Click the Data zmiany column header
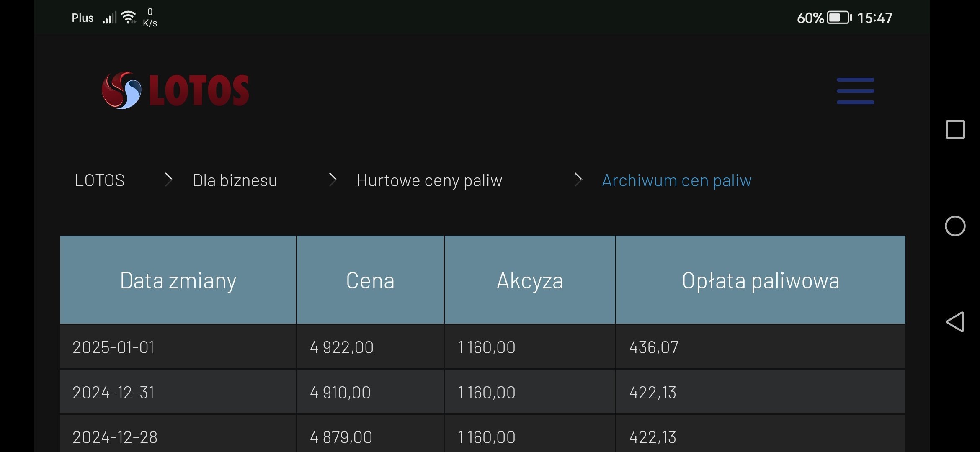This screenshot has height=452, width=980. point(178,280)
